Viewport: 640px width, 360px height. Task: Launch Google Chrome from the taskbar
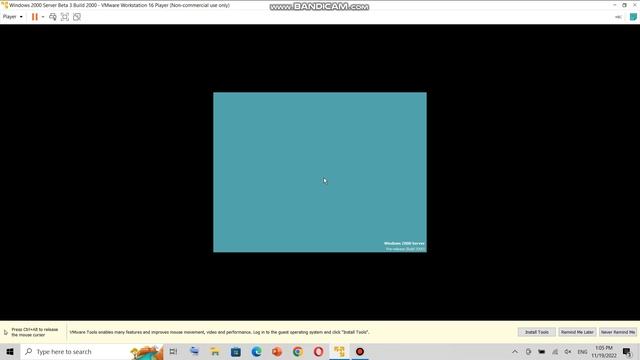(298, 351)
